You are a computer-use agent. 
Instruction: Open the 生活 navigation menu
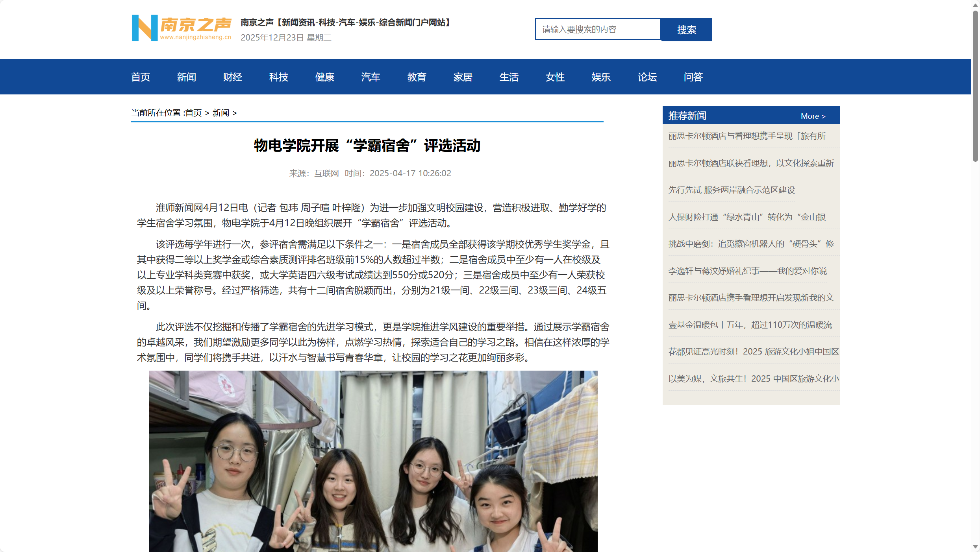(x=509, y=77)
